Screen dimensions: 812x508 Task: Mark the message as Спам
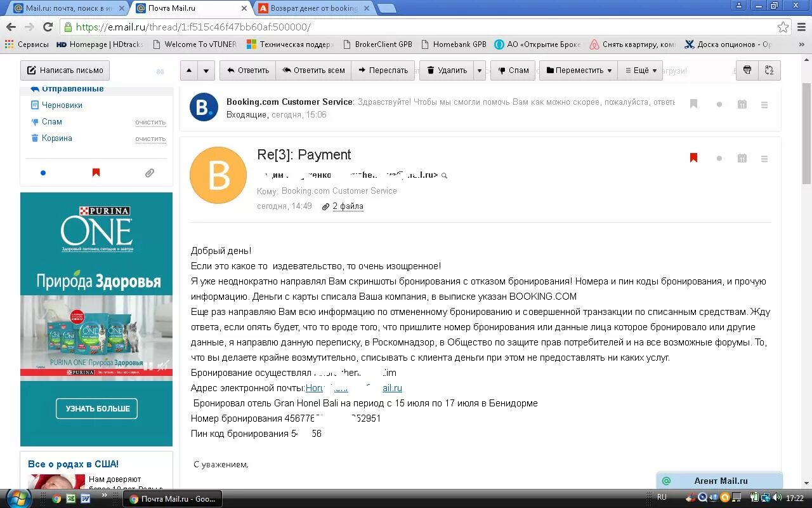[513, 70]
